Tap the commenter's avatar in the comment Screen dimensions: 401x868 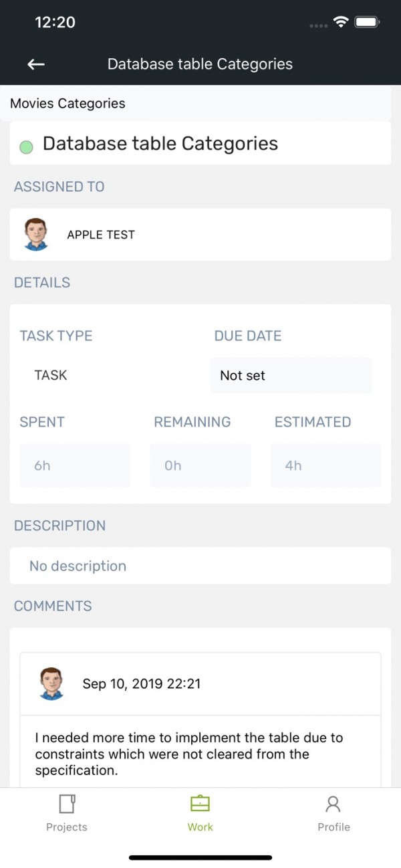[52, 683]
